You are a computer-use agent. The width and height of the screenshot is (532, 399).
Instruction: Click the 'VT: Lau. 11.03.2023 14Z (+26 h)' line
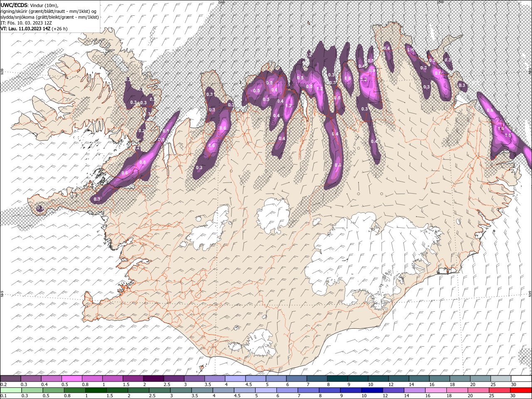34,29
